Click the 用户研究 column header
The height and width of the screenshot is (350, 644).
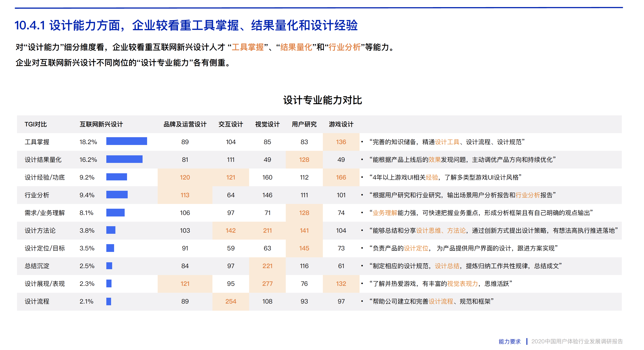(304, 124)
